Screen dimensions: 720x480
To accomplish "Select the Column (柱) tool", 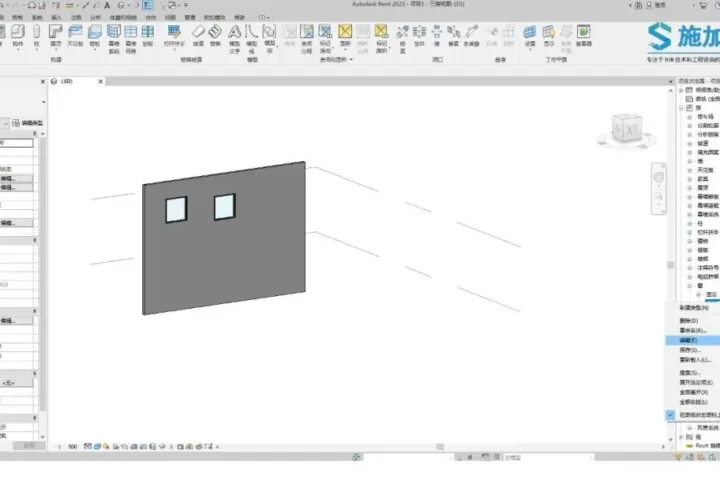I will click(37, 36).
